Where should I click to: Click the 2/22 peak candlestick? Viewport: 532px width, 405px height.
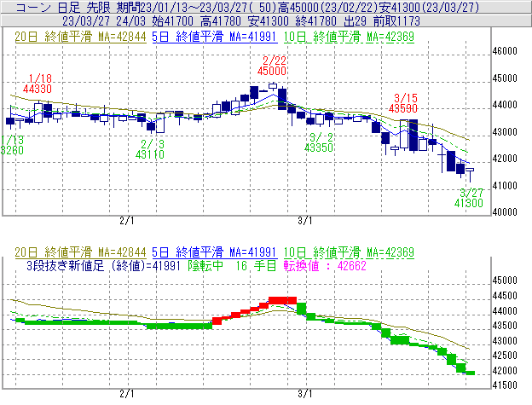[x=273, y=86]
